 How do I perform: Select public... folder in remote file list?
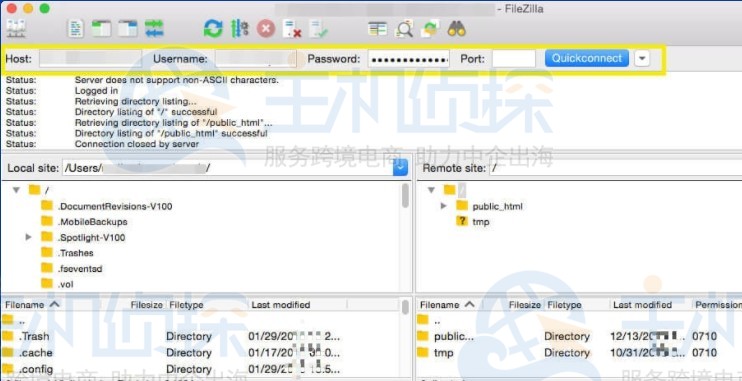coord(579,337)
